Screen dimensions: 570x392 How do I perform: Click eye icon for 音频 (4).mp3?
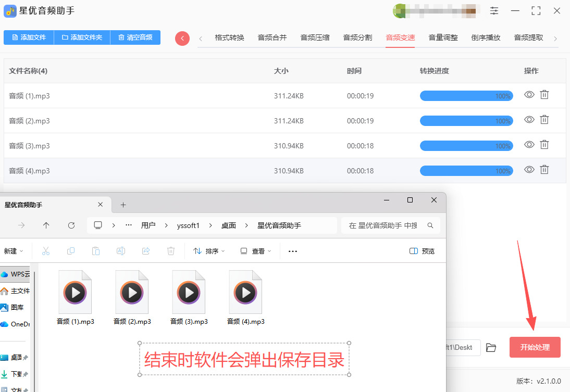click(529, 170)
